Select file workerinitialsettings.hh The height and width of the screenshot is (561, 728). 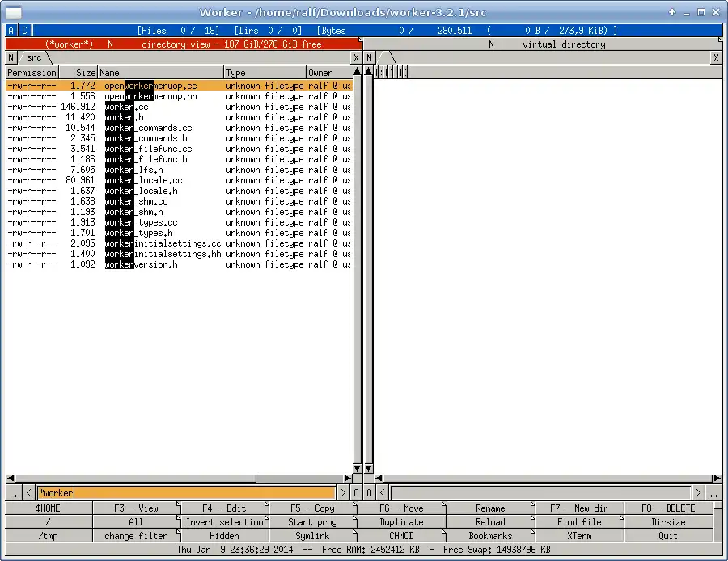coord(180,255)
